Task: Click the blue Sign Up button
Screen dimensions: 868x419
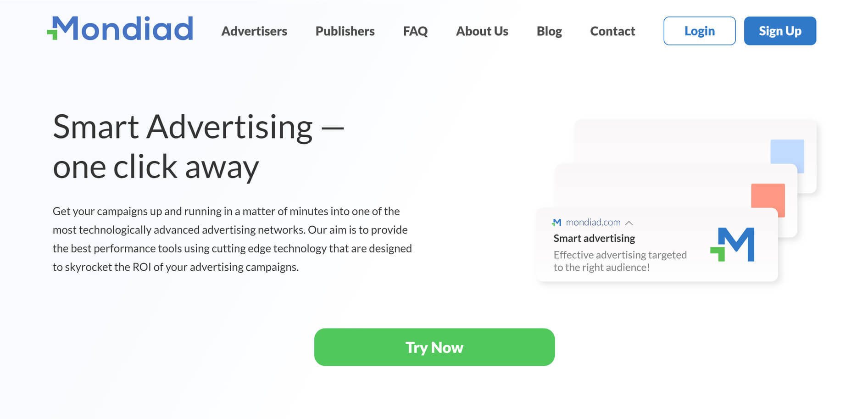Action: point(780,31)
